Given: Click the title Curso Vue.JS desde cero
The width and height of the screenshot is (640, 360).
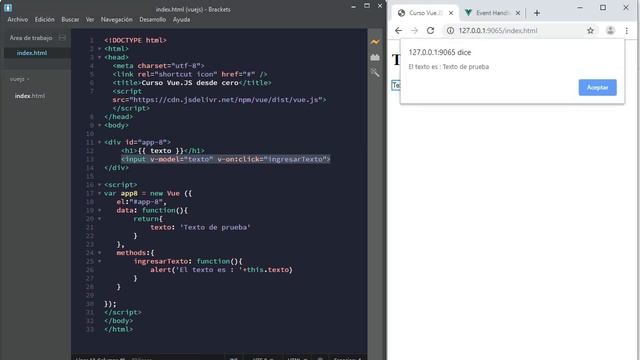Looking at the screenshot, I should coord(190,82).
